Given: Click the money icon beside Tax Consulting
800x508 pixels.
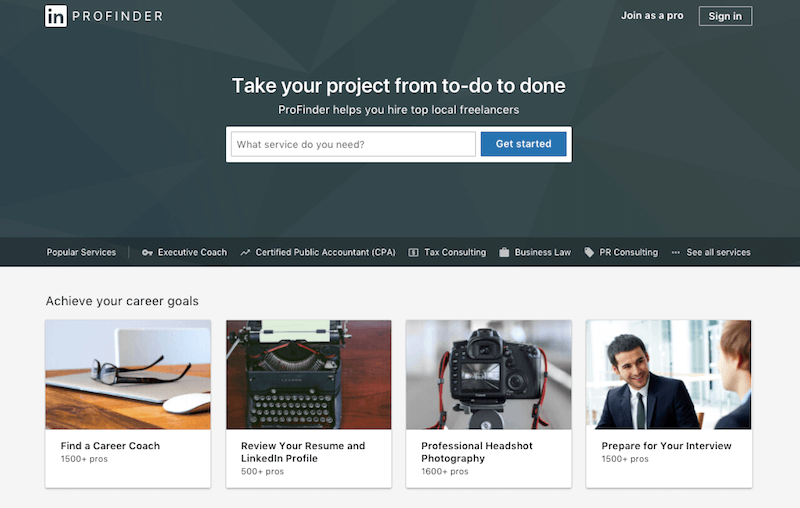Looking at the screenshot, I should [x=413, y=252].
